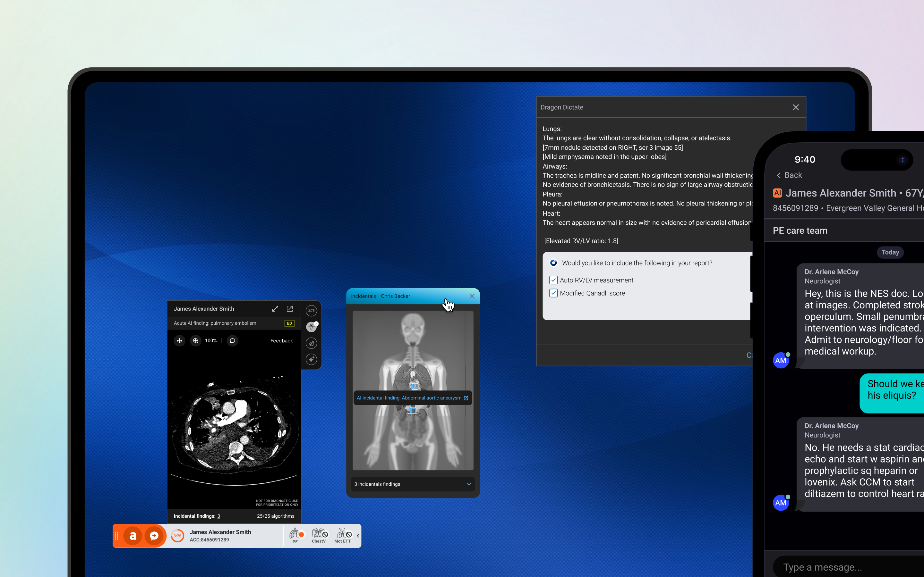924x577 pixels.
Task: Uncheck Auto RV/LV measurement checkbox
Action: [553, 280]
